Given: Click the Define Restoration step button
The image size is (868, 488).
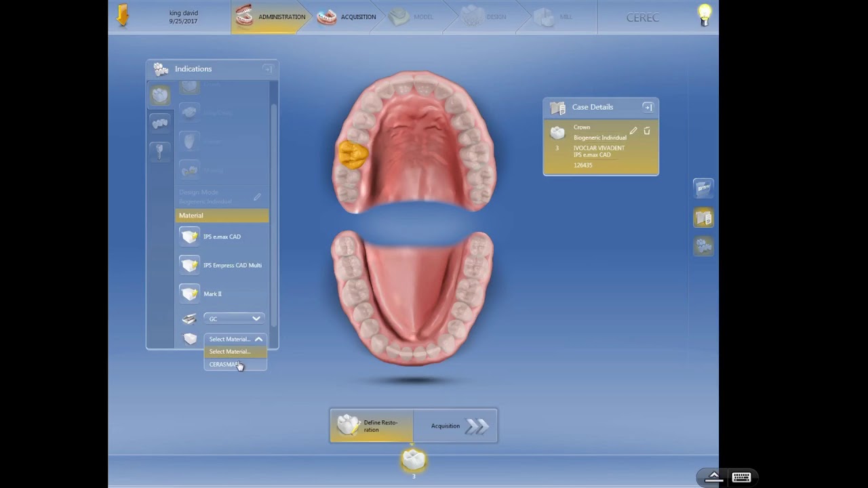Looking at the screenshot, I should click(x=372, y=426).
